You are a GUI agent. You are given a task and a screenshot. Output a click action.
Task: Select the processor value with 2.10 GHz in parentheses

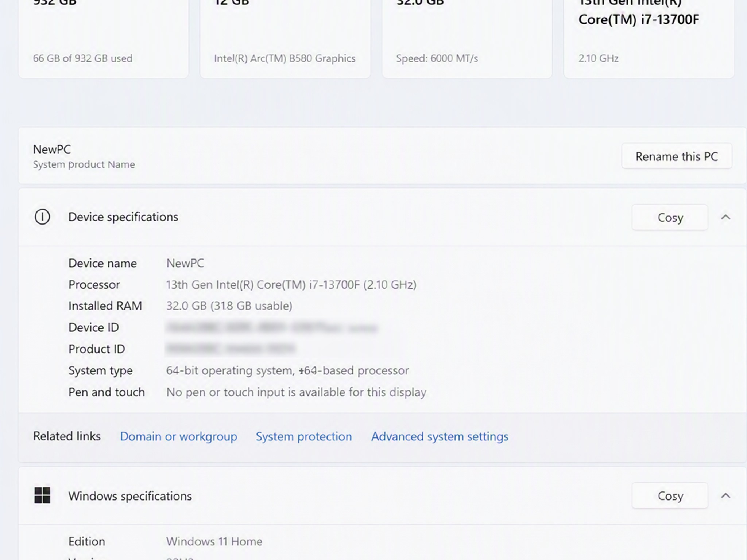(291, 285)
